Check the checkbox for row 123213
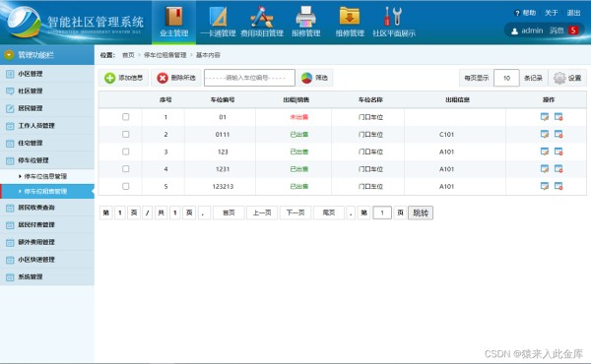Viewport: 591px width, 364px height. (125, 186)
